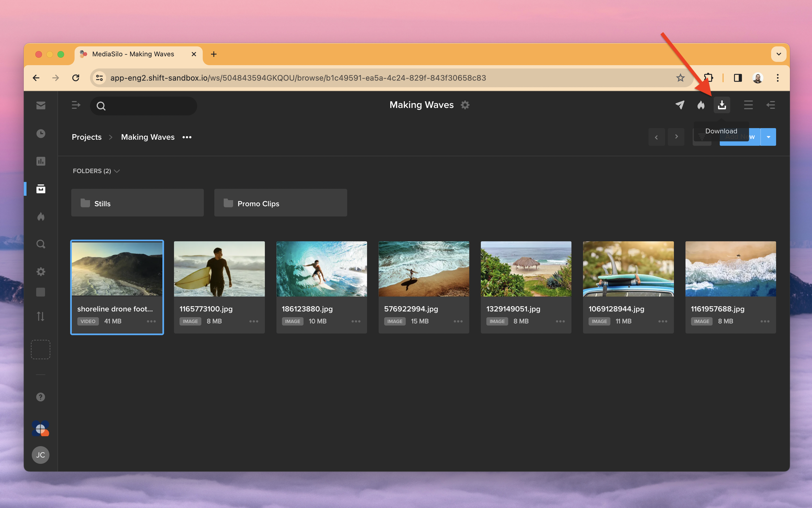Go to next page arrow button
The image size is (812, 508).
[x=676, y=137]
